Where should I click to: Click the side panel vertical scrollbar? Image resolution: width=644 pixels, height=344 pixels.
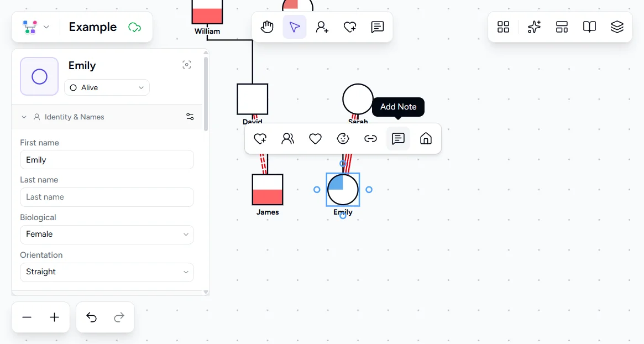(x=206, y=93)
